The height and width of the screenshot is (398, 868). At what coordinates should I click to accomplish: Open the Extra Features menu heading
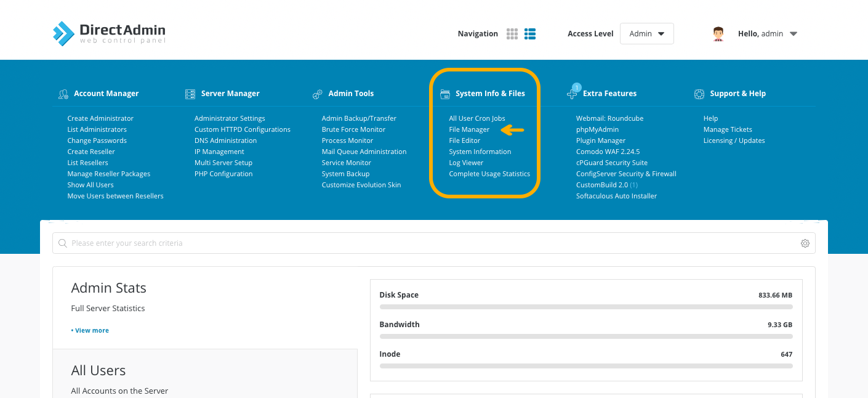(x=610, y=94)
